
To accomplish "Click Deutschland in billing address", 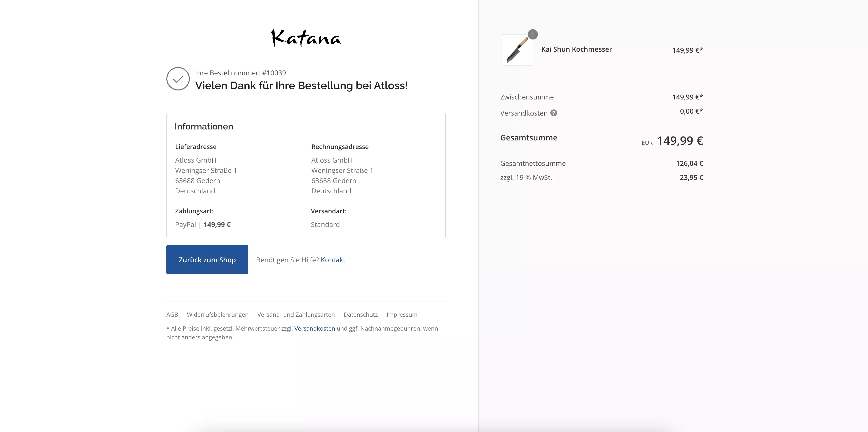I will tap(331, 191).
